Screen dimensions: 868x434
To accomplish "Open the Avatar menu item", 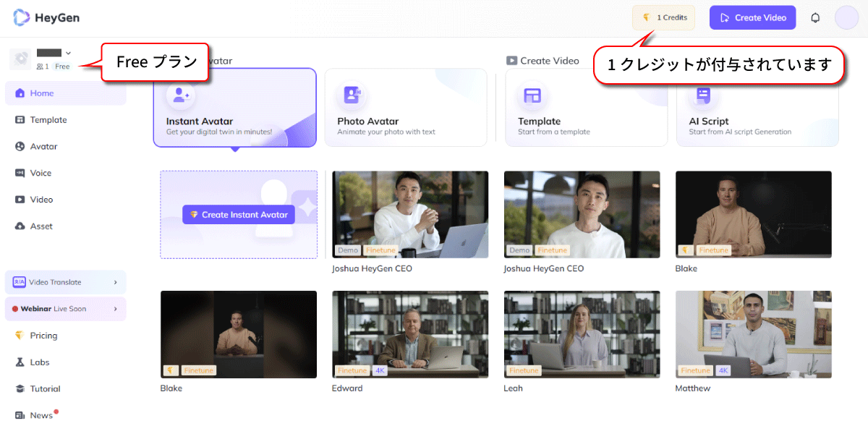I will click(x=66, y=147).
